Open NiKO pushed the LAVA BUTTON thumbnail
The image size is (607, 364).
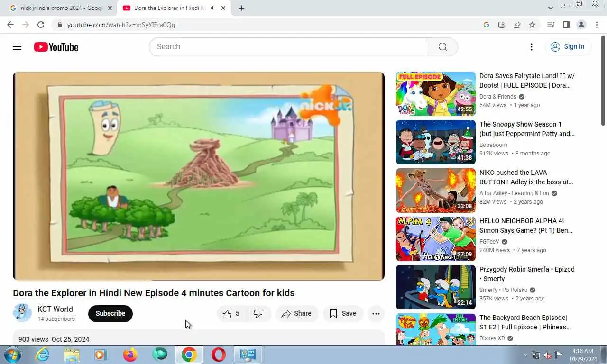pyautogui.click(x=436, y=191)
